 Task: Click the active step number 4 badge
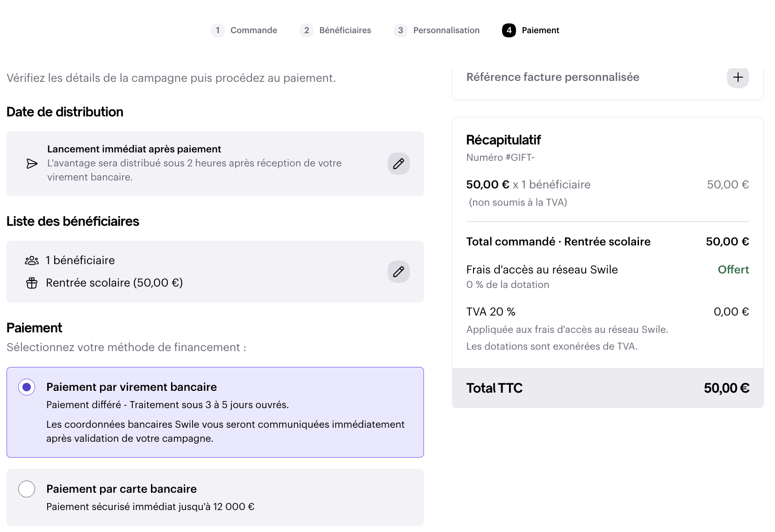pyautogui.click(x=509, y=30)
